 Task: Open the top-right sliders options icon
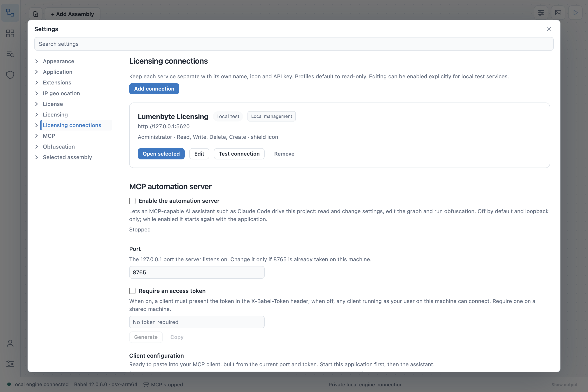[541, 12]
